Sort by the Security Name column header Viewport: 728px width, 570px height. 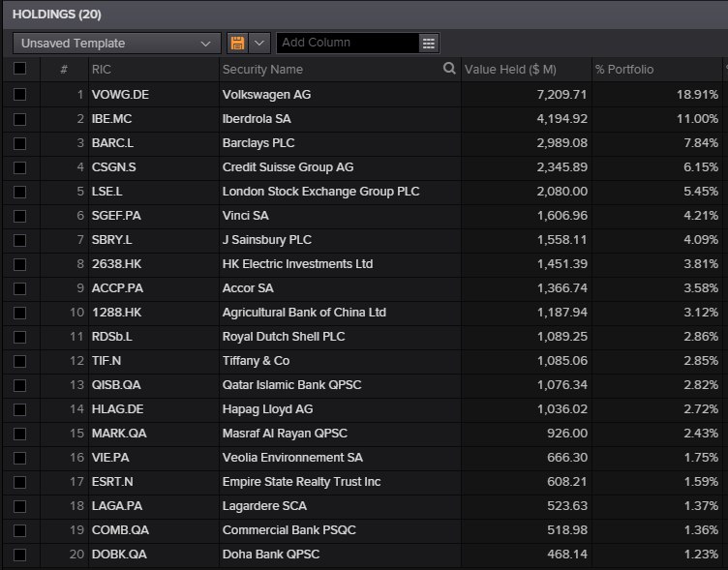click(262, 70)
